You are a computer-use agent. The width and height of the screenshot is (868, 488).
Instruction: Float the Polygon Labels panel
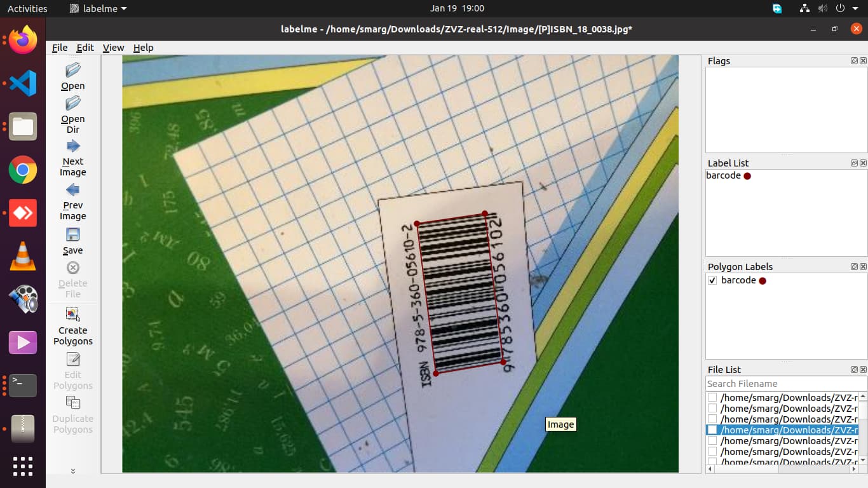point(854,267)
